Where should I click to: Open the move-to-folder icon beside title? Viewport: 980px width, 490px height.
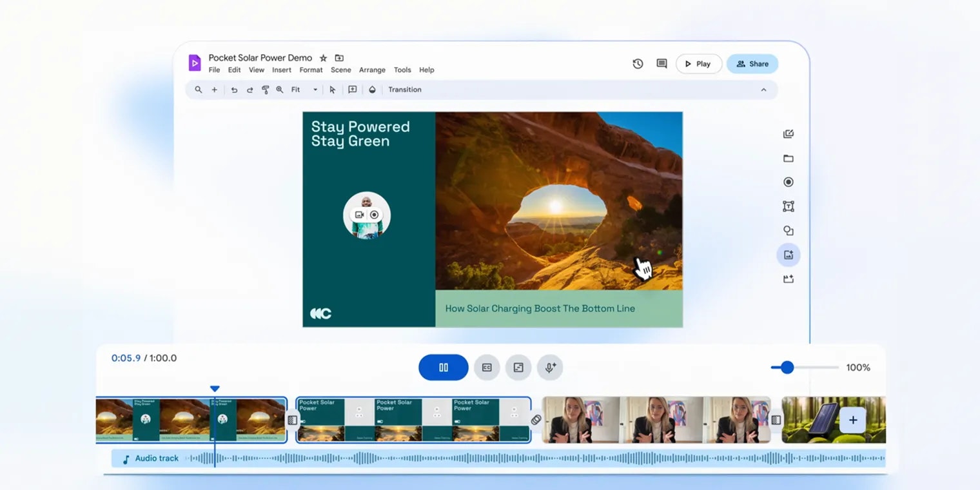point(339,58)
